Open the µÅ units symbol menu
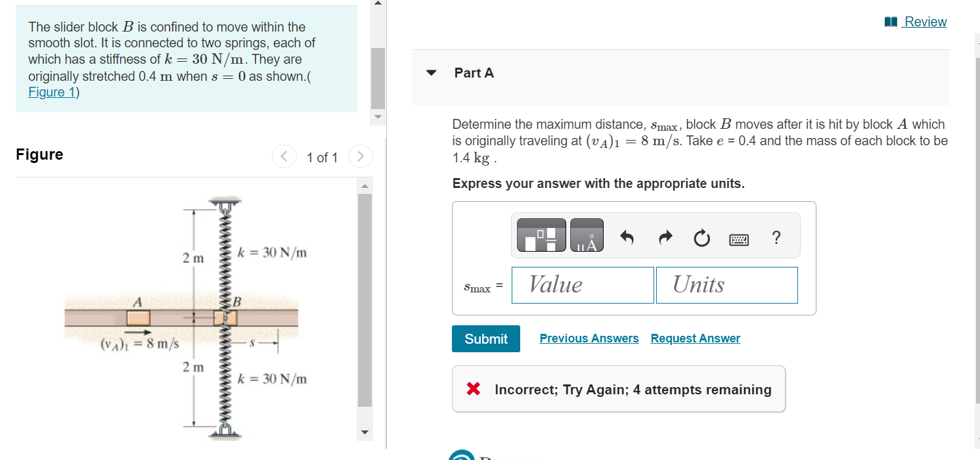980x460 pixels. click(x=587, y=235)
